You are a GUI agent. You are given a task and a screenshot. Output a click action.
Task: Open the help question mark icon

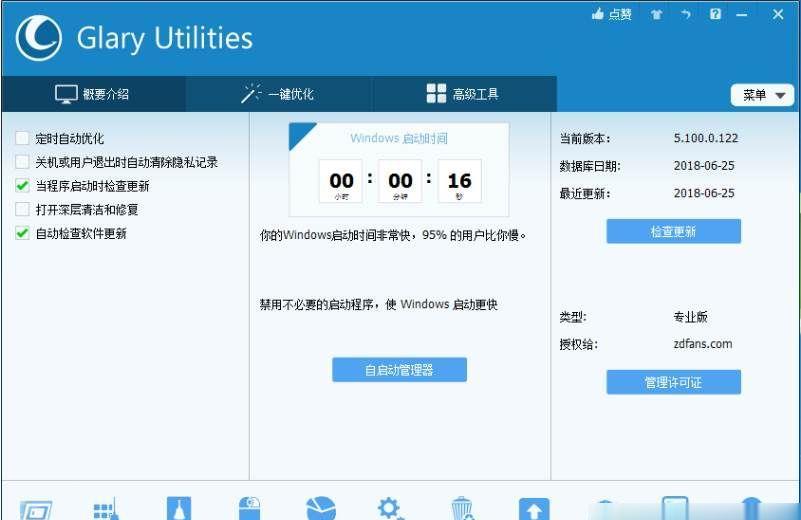click(x=715, y=14)
